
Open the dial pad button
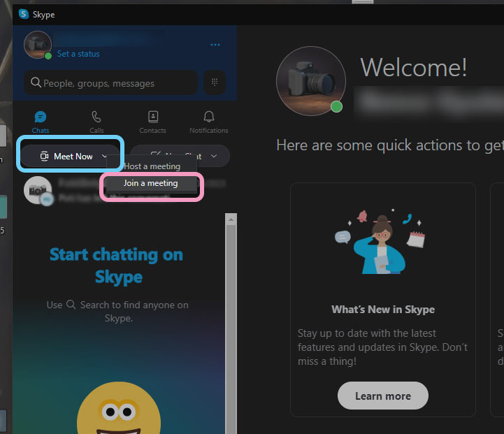[215, 82]
